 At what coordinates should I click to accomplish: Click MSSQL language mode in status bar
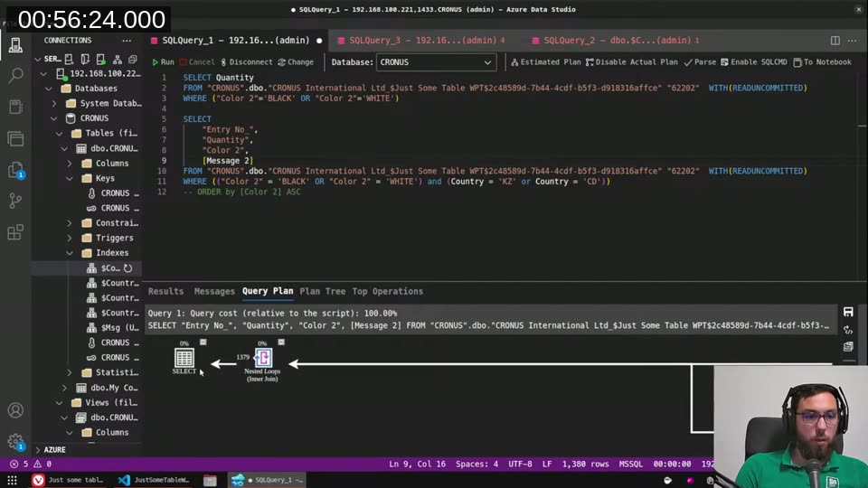[630, 465]
